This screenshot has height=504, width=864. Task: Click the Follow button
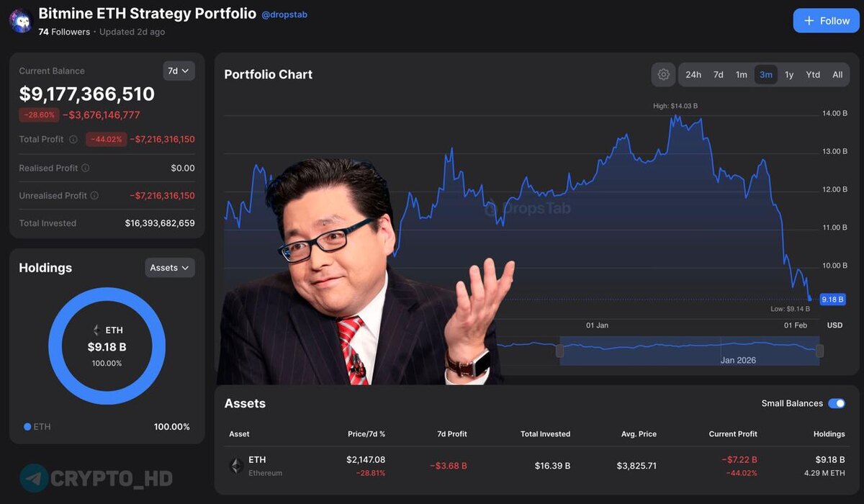[827, 21]
